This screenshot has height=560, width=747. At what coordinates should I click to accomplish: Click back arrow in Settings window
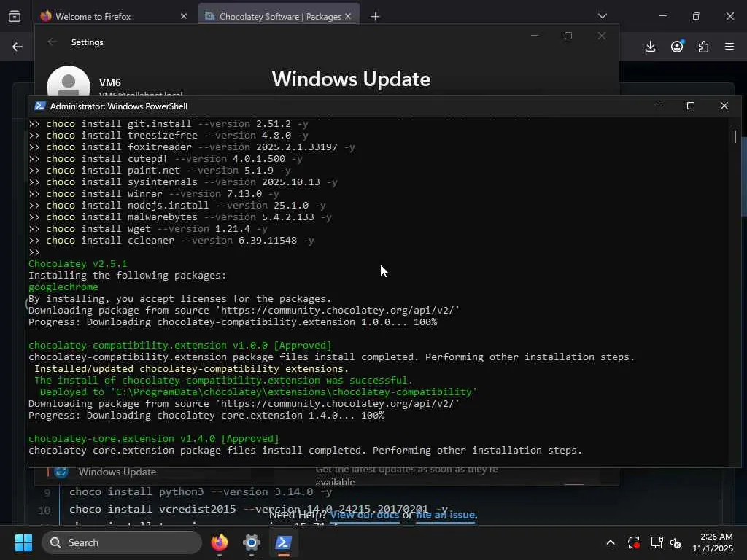[52, 42]
